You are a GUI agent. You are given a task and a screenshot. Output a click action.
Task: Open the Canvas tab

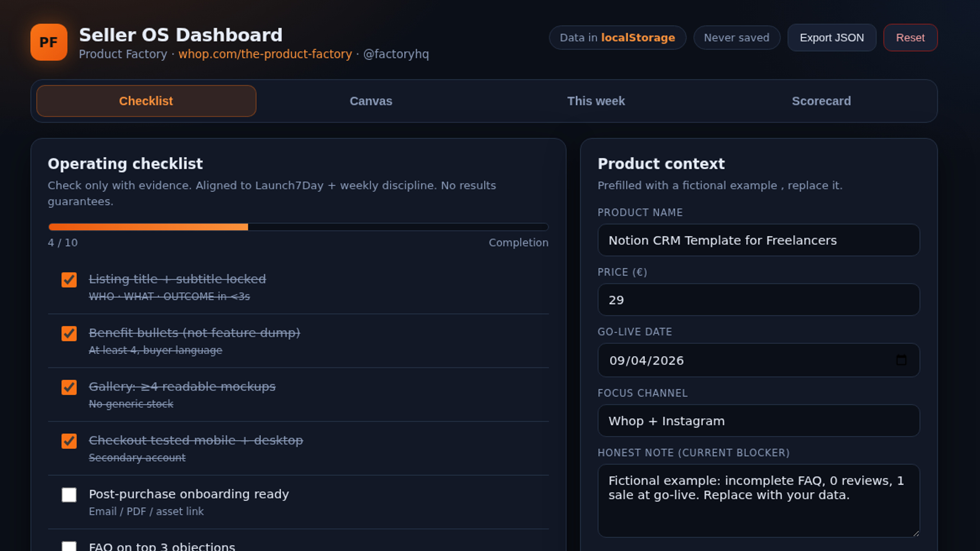click(x=371, y=101)
